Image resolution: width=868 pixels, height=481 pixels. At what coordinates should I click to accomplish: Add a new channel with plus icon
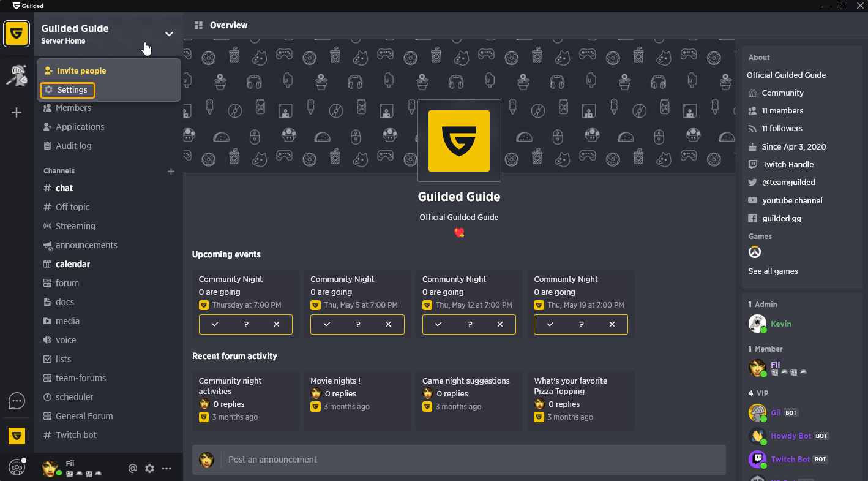pyautogui.click(x=171, y=171)
